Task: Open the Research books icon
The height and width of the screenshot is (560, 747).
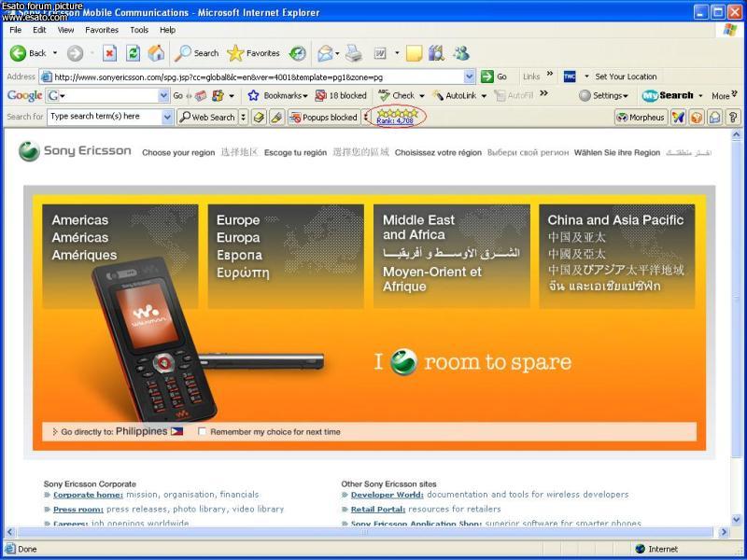Action: pos(436,53)
